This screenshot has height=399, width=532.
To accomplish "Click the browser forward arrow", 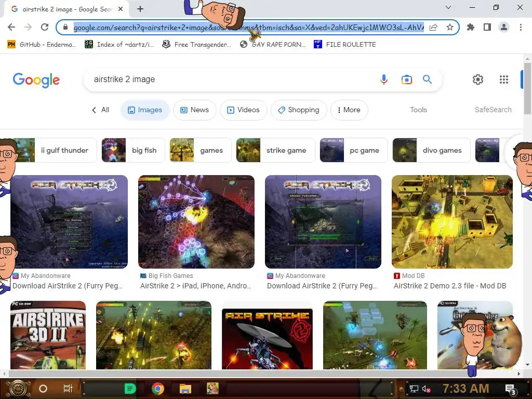I will click(x=28, y=27).
